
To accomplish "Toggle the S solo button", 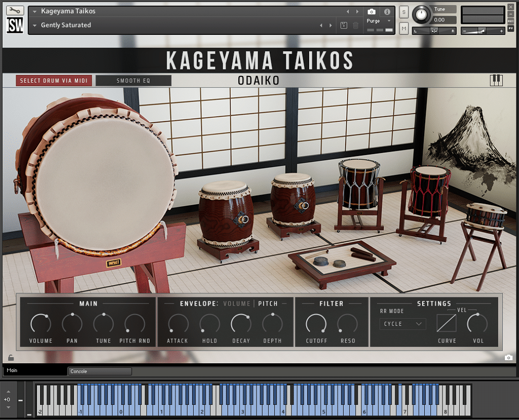I will click(404, 12).
